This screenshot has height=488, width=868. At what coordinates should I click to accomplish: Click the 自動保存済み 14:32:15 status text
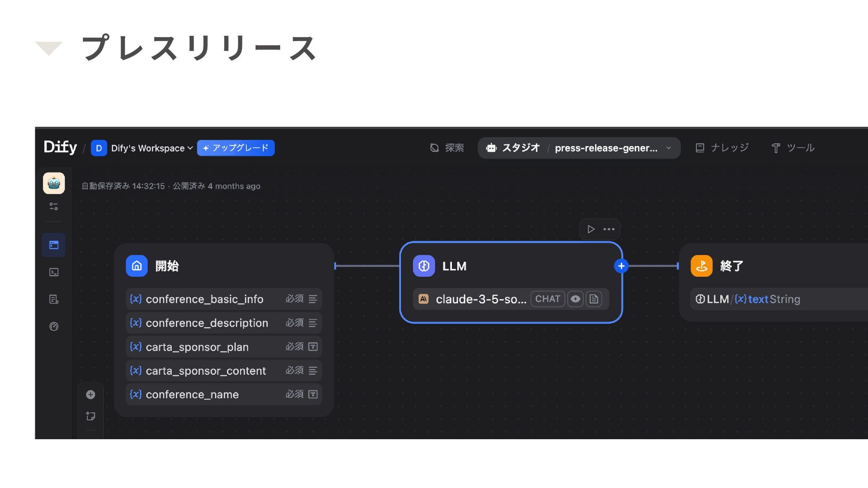click(x=123, y=186)
